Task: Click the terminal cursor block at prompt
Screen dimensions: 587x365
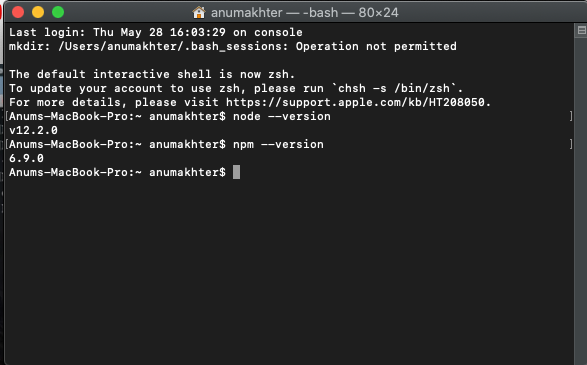Action: (236, 172)
